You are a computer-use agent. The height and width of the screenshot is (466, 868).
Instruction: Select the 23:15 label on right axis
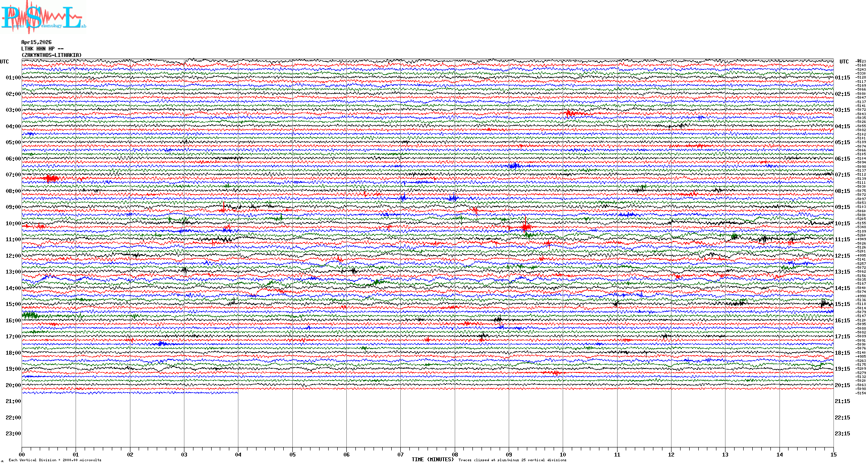point(842,434)
